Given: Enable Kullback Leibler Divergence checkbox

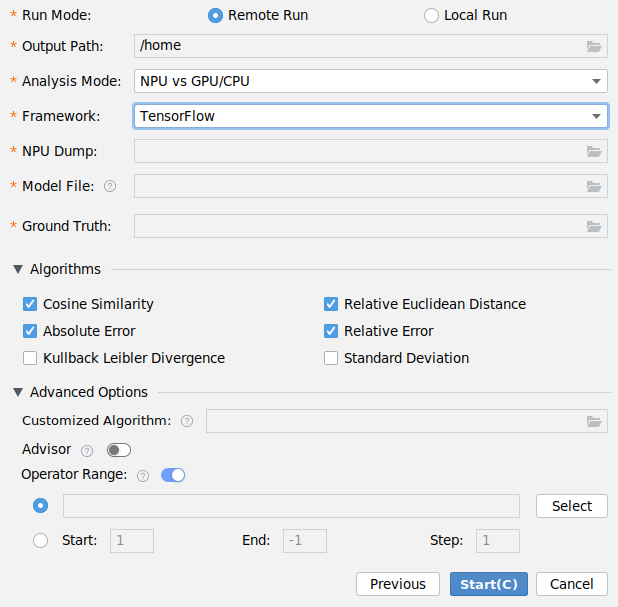Looking at the screenshot, I should 30,358.
